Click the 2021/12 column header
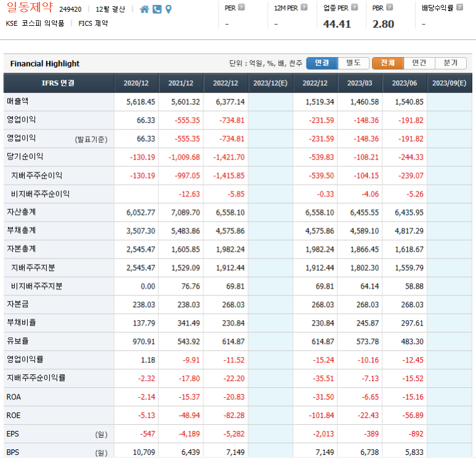The width and height of the screenshot is (476, 458). [x=181, y=83]
